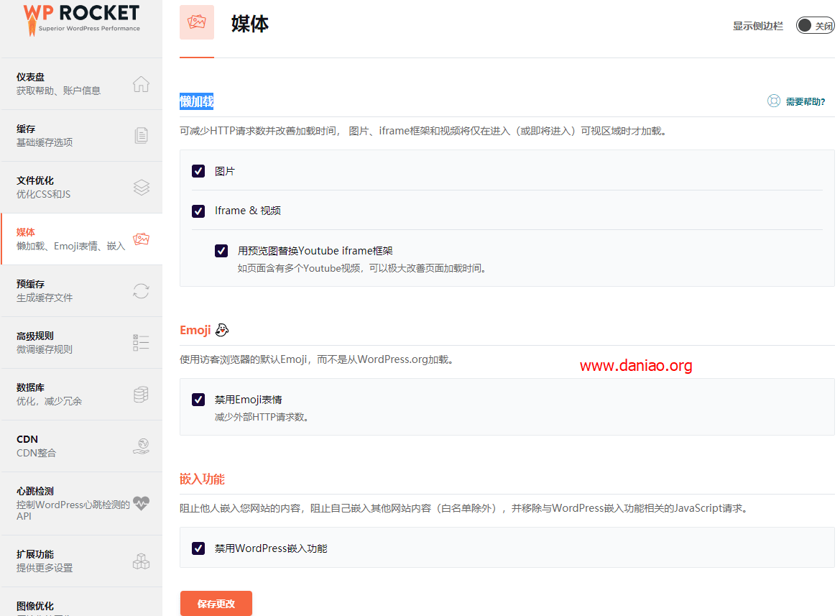
Task: Click the database stack icon
Action: (x=141, y=395)
